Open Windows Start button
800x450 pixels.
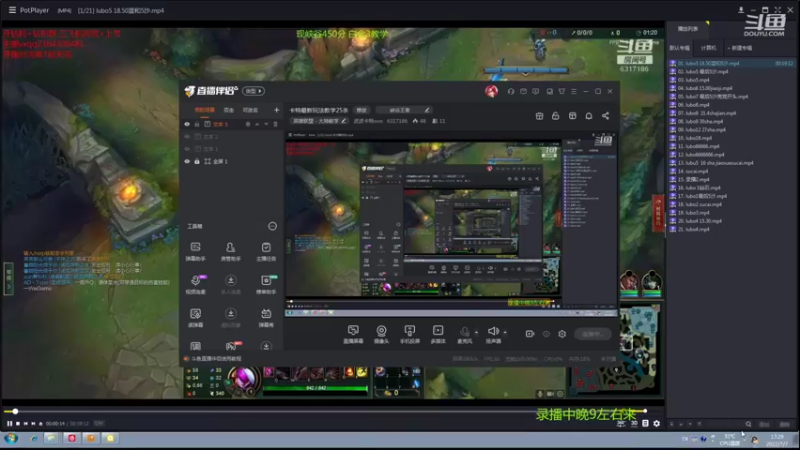(x=11, y=438)
